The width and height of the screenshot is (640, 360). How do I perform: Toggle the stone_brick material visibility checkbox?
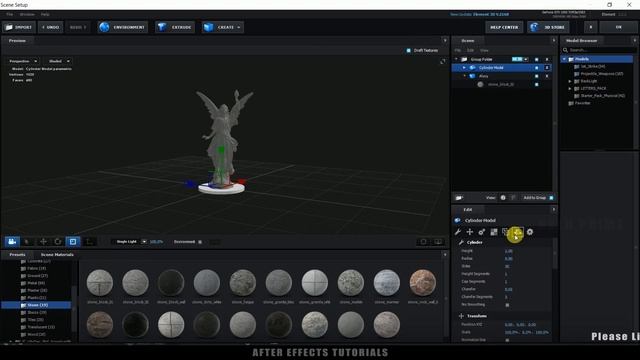tap(536, 84)
